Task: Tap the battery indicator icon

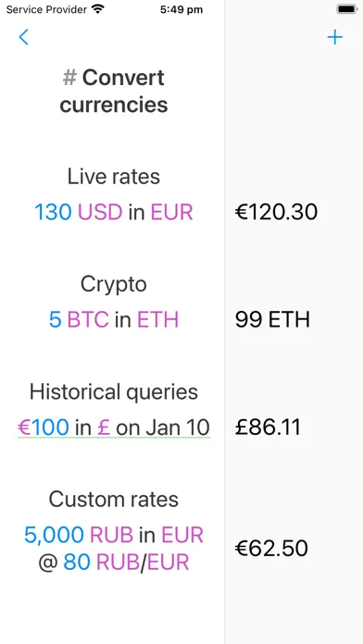Action: [x=347, y=9]
